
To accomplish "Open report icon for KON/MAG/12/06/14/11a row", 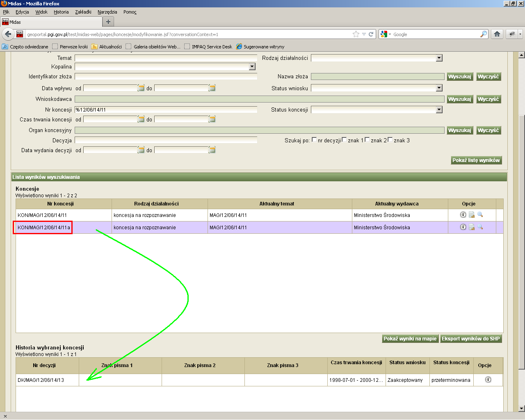I will (x=472, y=227).
